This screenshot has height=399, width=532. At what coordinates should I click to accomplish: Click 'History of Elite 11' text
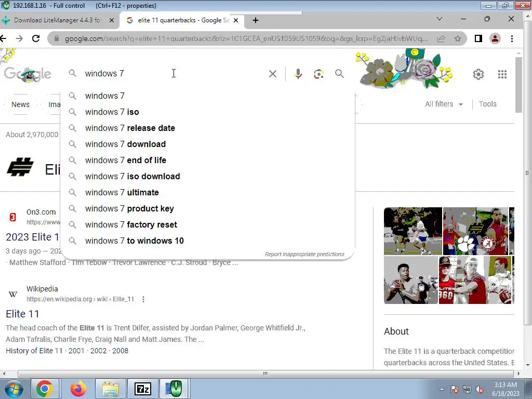(34, 351)
